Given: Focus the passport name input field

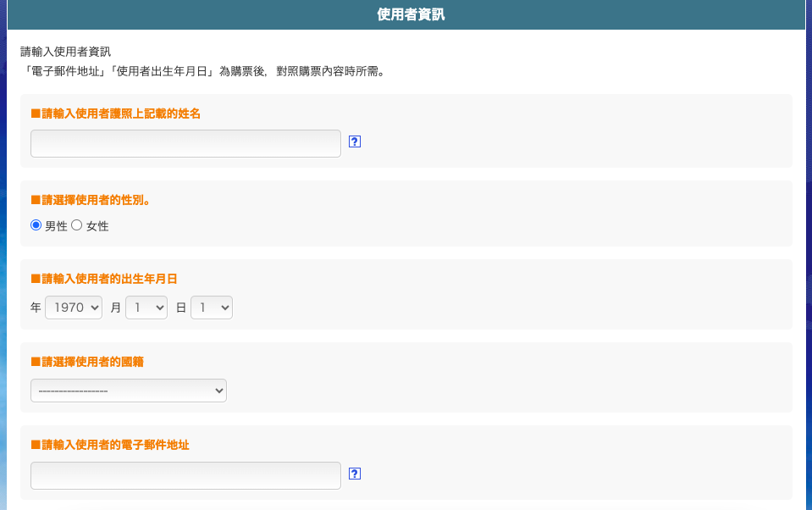Looking at the screenshot, I should pyautogui.click(x=185, y=143).
